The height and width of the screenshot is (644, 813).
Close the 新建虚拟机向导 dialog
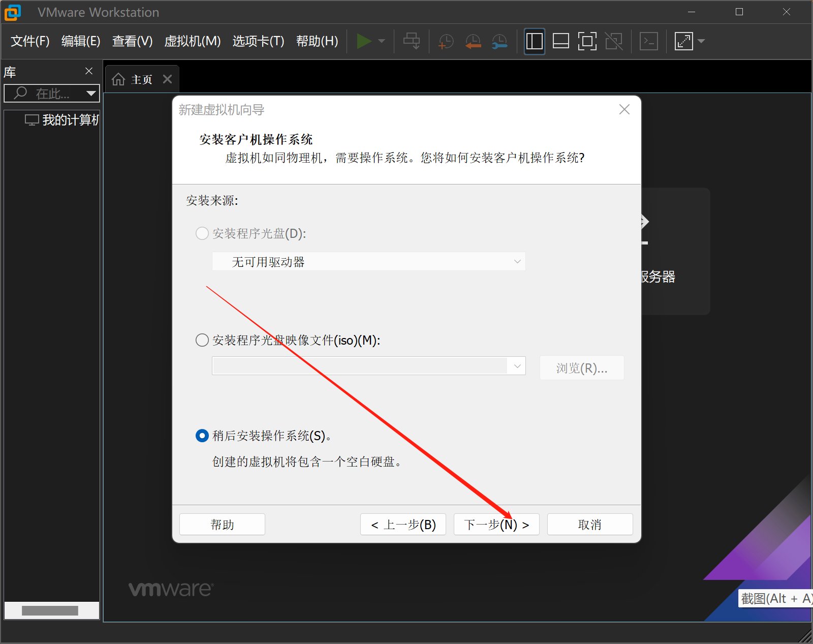[x=624, y=109]
